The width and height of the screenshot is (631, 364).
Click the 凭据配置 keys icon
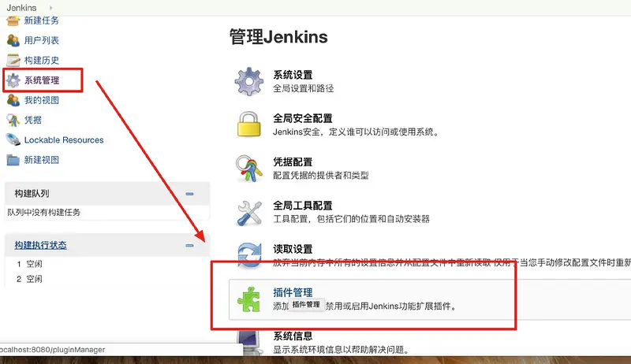[x=249, y=169]
